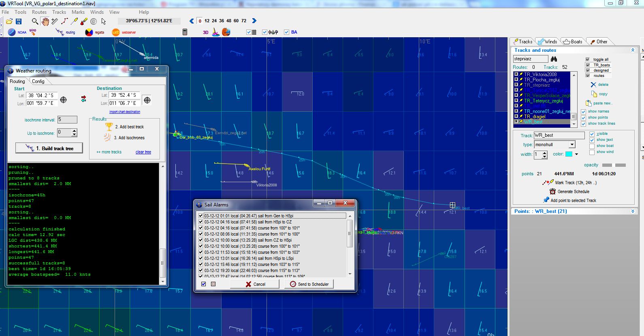This screenshot has width=644, height=336.
Task: Click the binoculars search icon
Action: click(x=554, y=59)
